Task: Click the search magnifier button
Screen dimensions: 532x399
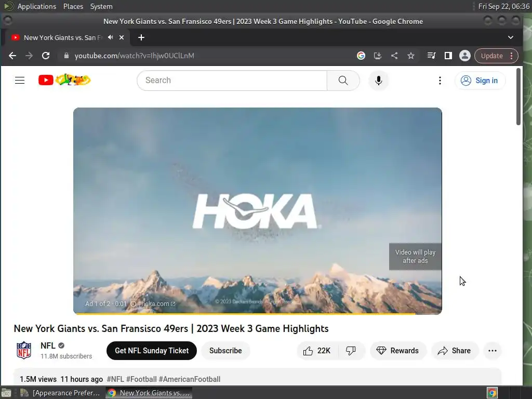Action: [343, 81]
